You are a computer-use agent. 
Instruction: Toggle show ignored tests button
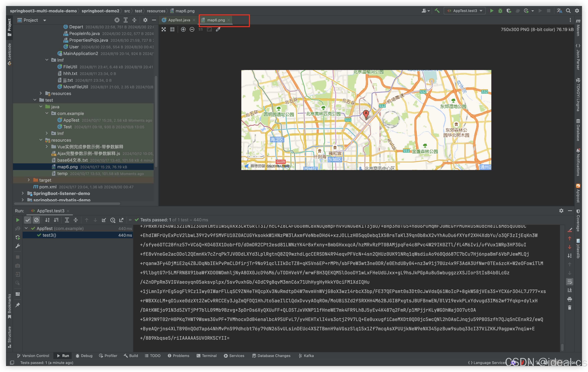pos(36,220)
